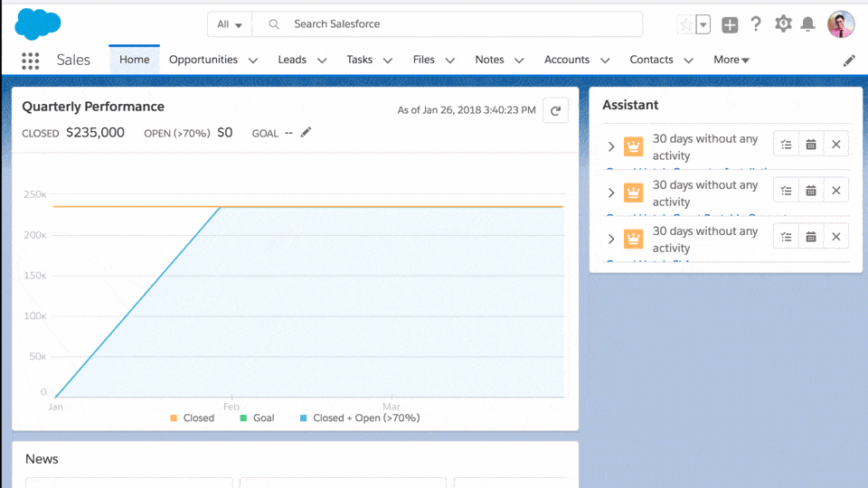Open the Accounts tab dropdown chevron

[x=605, y=61]
